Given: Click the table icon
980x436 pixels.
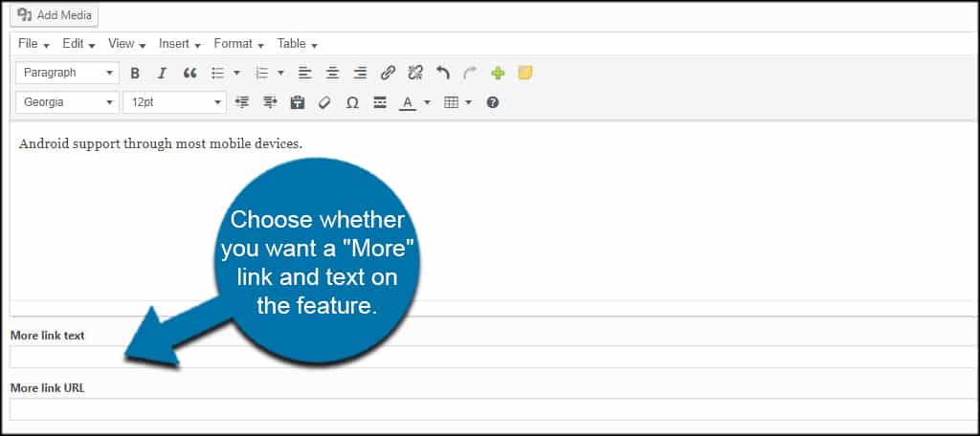Looking at the screenshot, I should 452,102.
